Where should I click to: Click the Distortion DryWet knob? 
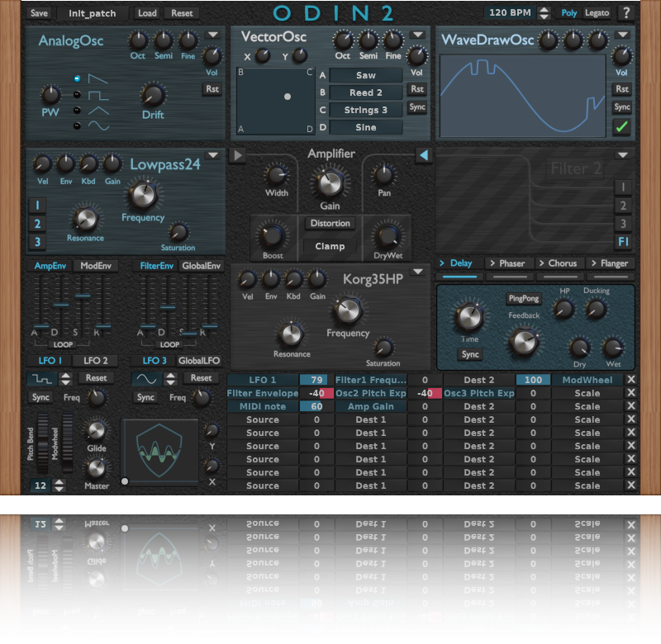click(388, 236)
